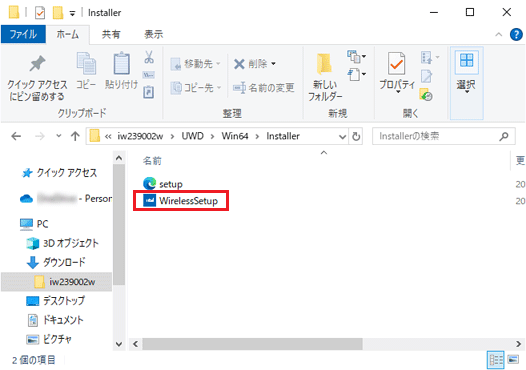This screenshot has height=370, width=526.
Task: Open Downloads folder in tree
Action: tap(56, 262)
